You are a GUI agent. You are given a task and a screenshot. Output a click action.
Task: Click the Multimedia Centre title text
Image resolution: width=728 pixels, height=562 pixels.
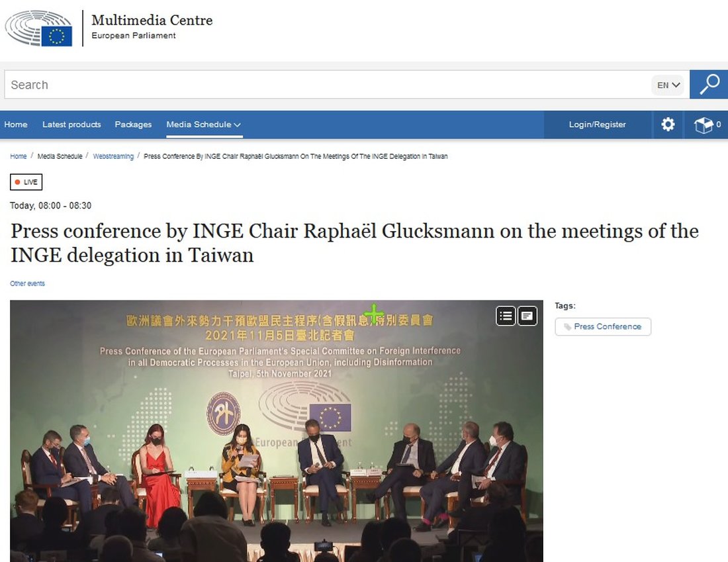click(152, 20)
